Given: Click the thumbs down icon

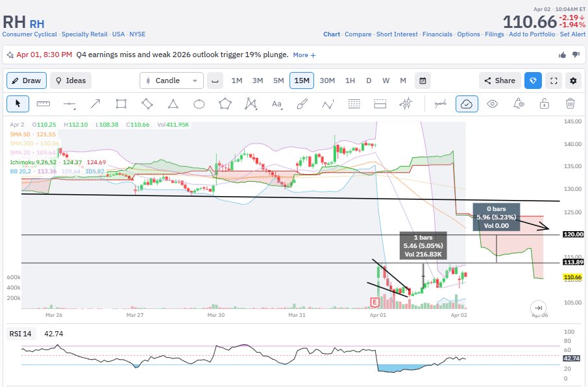Looking at the screenshot, I should [576, 55].
